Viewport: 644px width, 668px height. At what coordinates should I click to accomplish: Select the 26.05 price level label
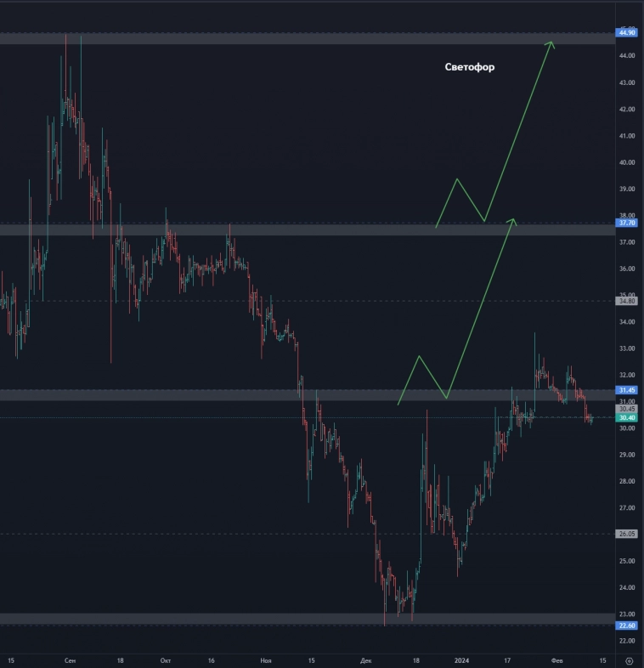[x=628, y=534]
